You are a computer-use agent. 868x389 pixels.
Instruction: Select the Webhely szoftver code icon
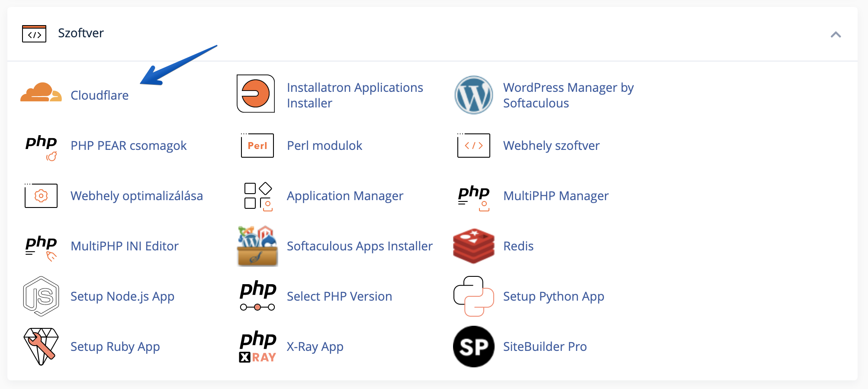tap(474, 145)
